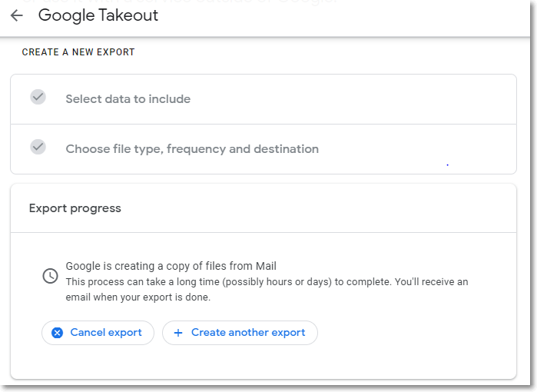Click the X icon on Cancel export
Viewport: 537px width, 392px height.
[x=57, y=333]
